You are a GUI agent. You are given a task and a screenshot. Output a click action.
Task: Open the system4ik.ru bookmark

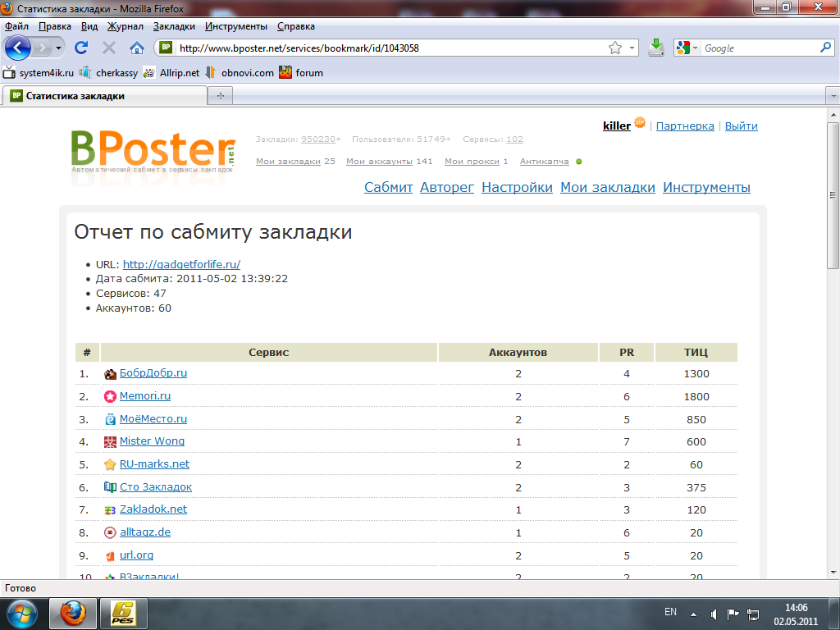point(38,72)
